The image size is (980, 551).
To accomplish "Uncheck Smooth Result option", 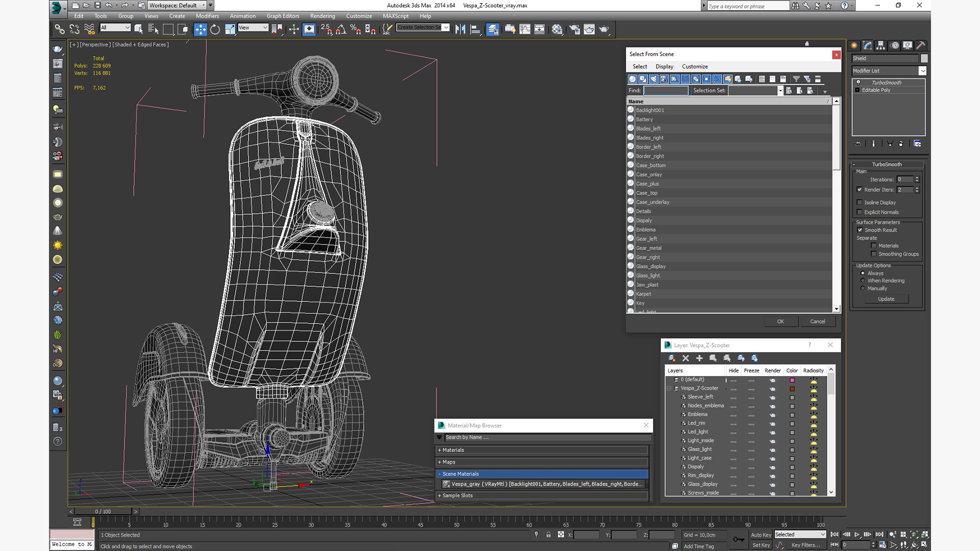I will point(860,230).
